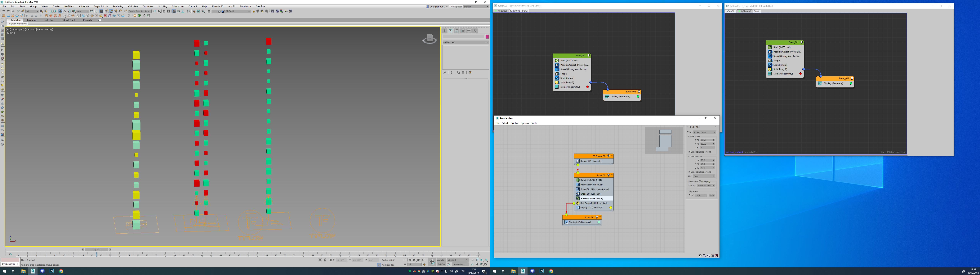Open the Sync By Absolute Time dropdown

706,186
